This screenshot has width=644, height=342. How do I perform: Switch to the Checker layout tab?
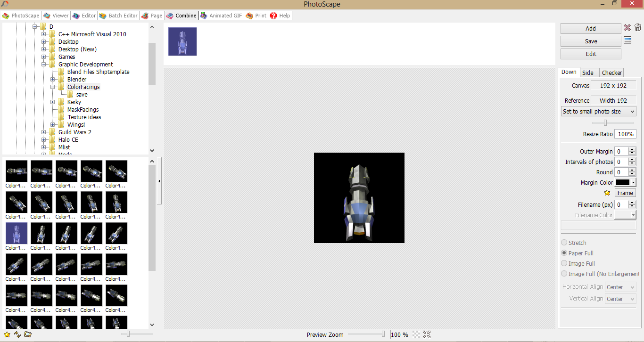[611, 73]
